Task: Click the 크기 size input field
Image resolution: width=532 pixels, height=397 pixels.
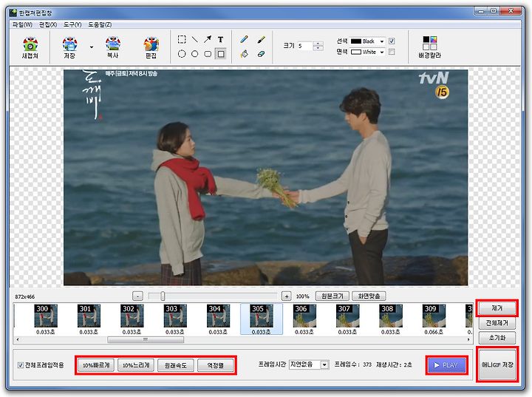Action: pyautogui.click(x=305, y=46)
